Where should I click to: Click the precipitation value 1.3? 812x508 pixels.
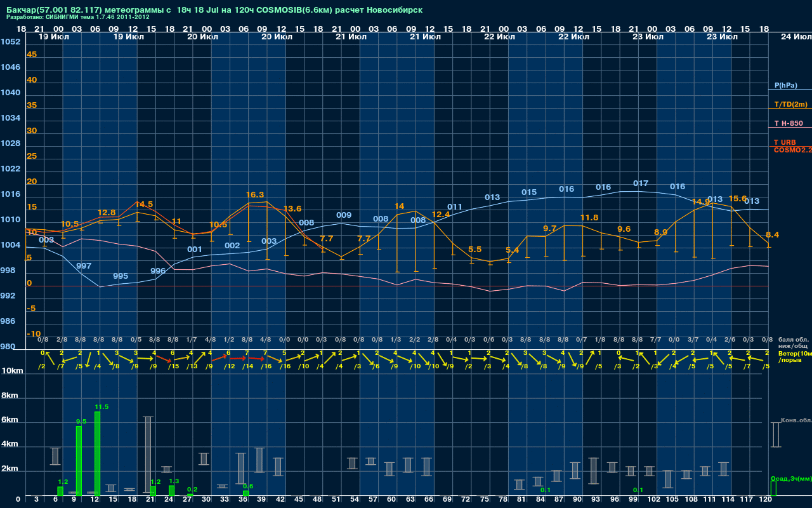point(174,481)
